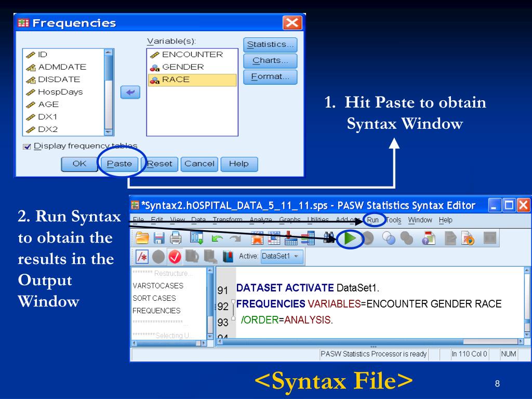Open the File menu in Syntax Editor
This screenshot has height=399, width=532.
tap(138, 220)
